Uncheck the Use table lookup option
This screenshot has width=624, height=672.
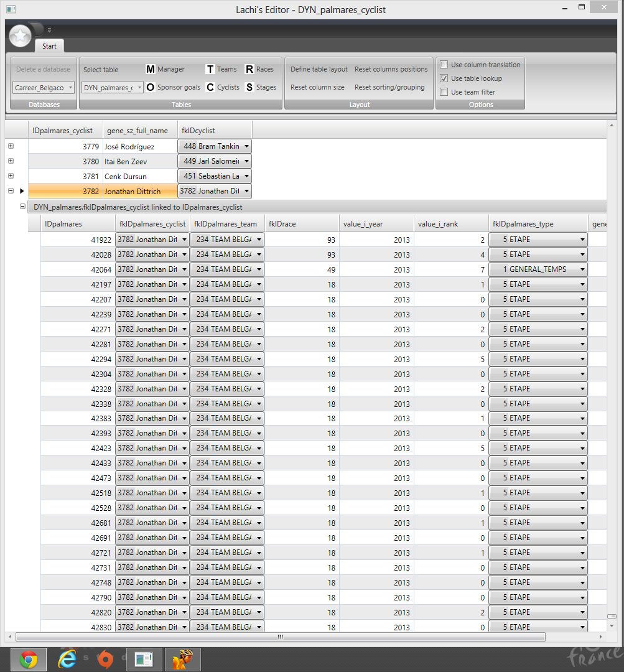444,78
